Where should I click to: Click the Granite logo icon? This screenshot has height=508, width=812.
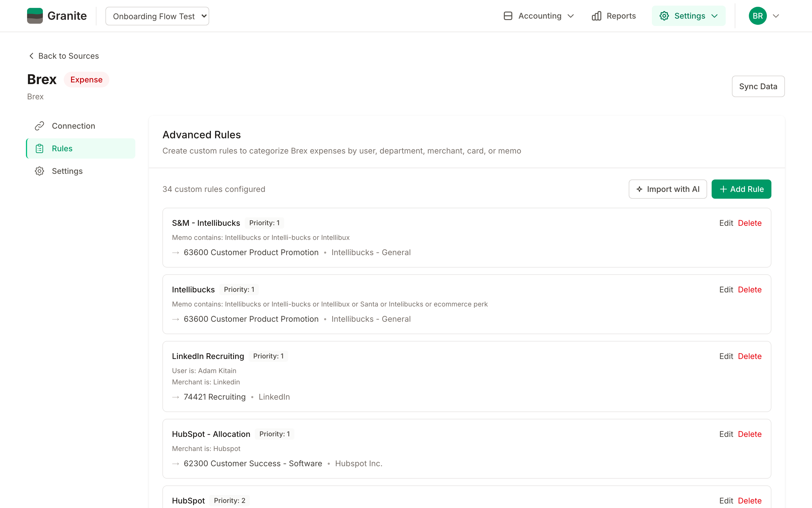coord(35,16)
